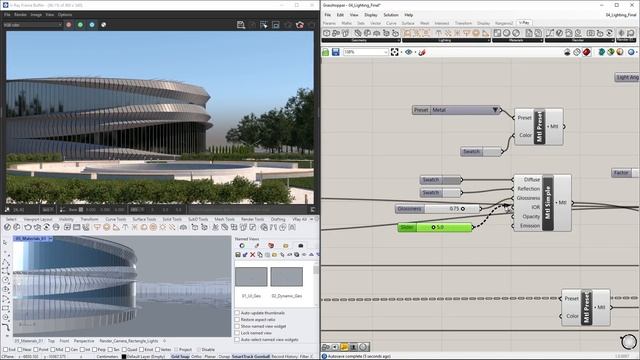Select the Params tab in Grasshopper
This screenshot has width=640, height=360.
coord(329,23)
